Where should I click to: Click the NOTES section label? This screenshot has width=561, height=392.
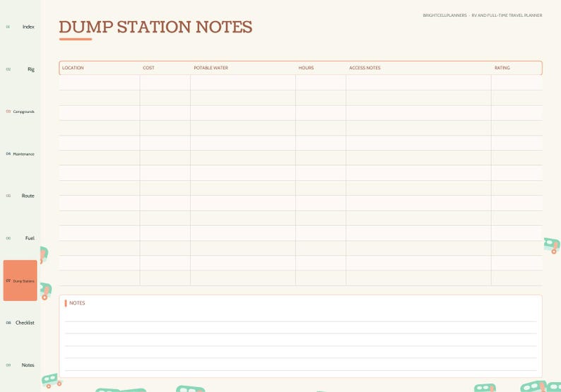point(77,303)
